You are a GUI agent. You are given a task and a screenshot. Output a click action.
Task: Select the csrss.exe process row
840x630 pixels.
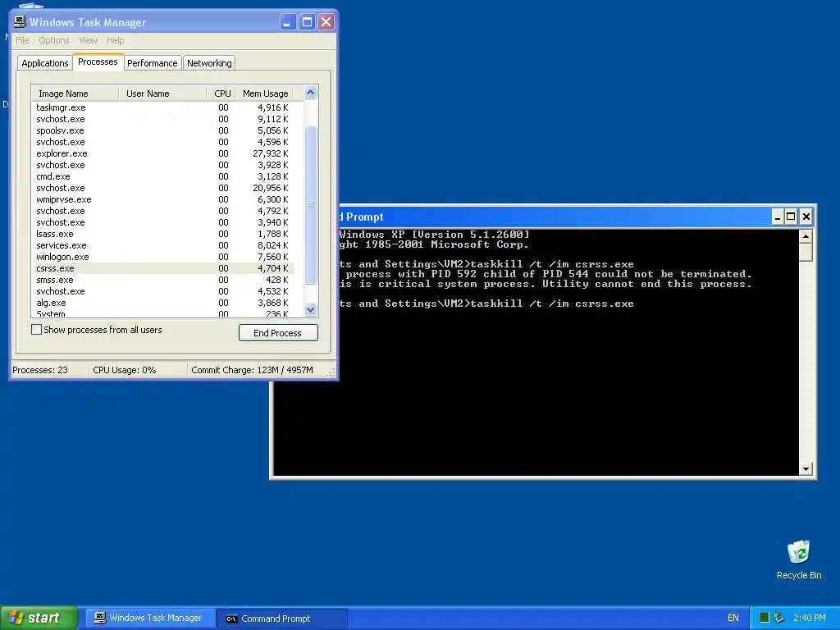point(163,268)
